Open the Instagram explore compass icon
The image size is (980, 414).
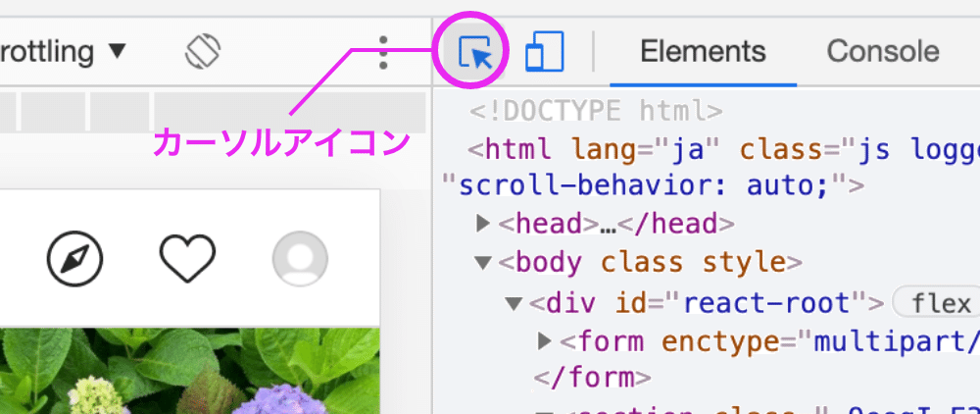point(75,258)
